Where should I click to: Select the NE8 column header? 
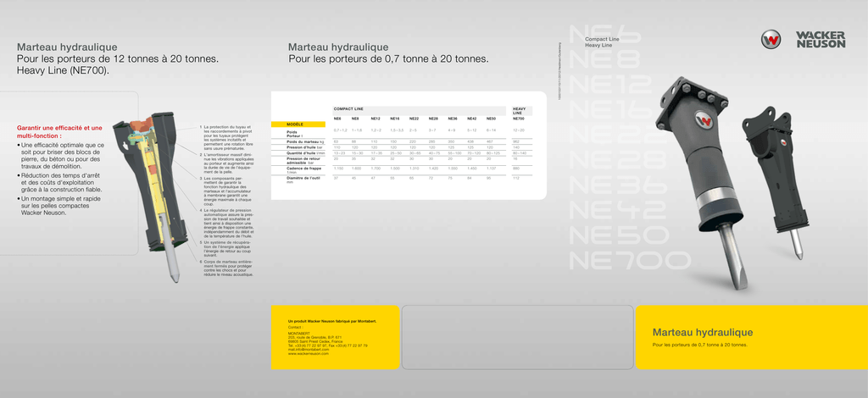(355, 119)
